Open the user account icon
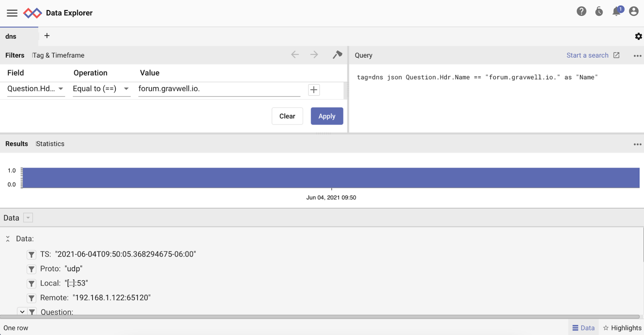This screenshot has height=335, width=644. coord(634,11)
